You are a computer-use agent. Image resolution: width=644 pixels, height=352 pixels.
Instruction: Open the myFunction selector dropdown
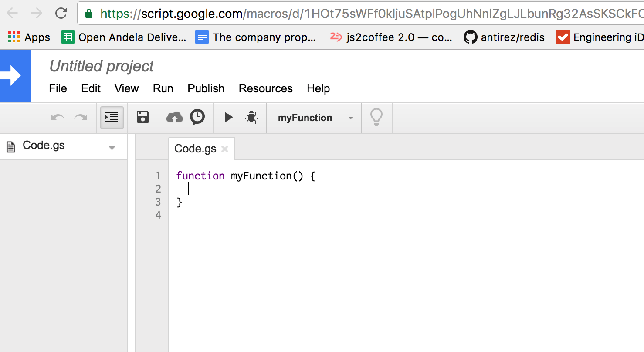pos(313,118)
